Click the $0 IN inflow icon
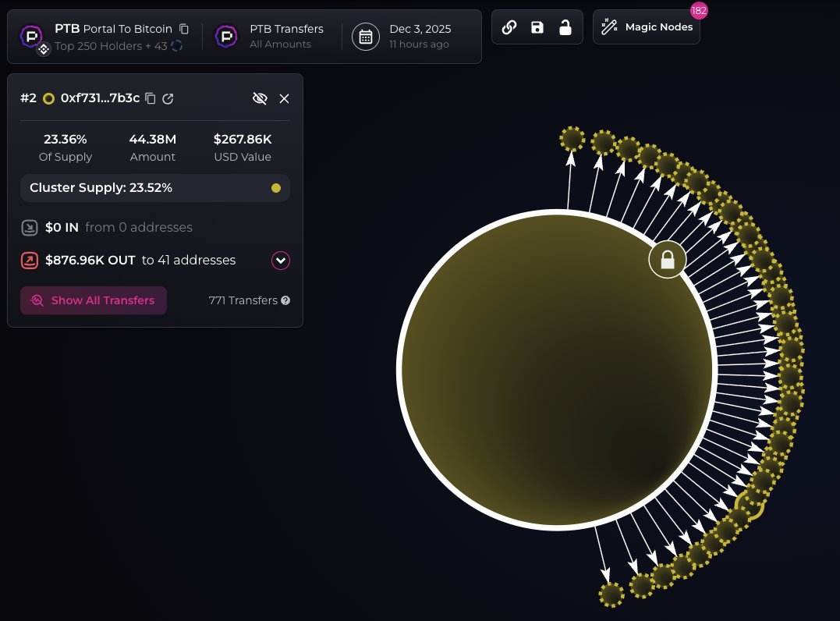Viewport: 840px width, 621px height. click(x=30, y=228)
